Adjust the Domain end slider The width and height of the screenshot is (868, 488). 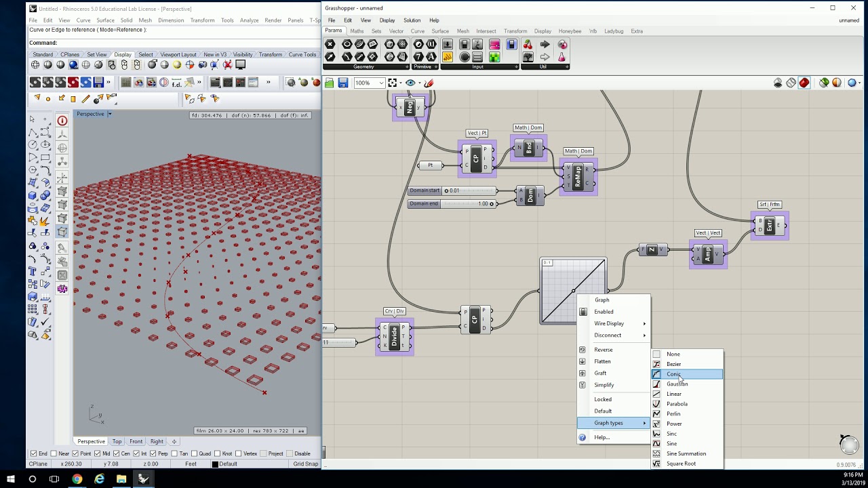click(452, 203)
